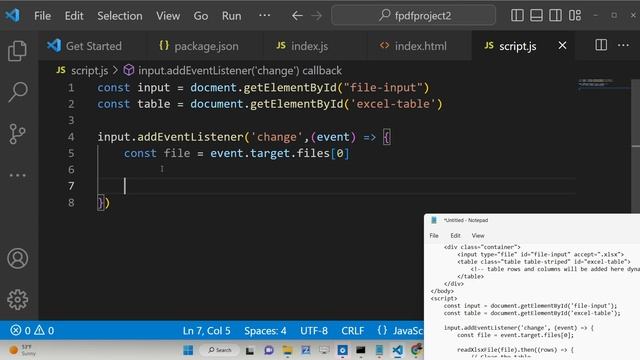Change encoding via UTF-8 status item

[x=314, y=330]
